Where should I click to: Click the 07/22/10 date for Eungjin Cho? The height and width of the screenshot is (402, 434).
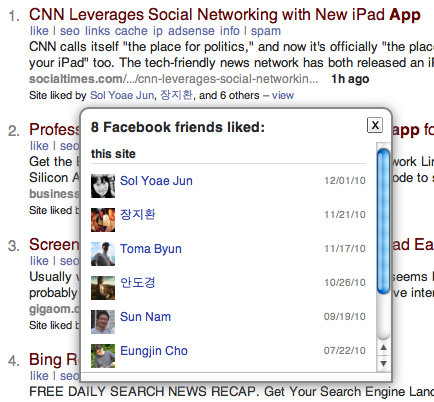pyautogui.click(x=345, y=351)
